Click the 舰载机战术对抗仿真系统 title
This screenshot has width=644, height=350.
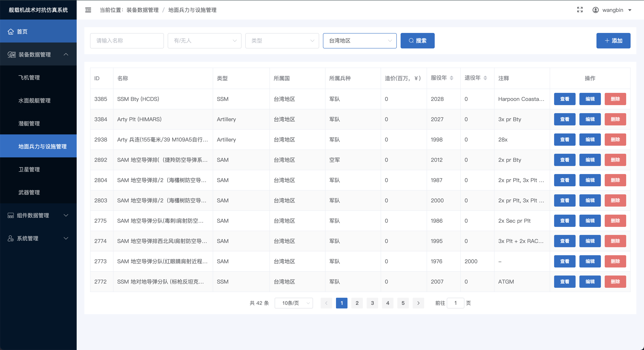click(x=38, y=10)
